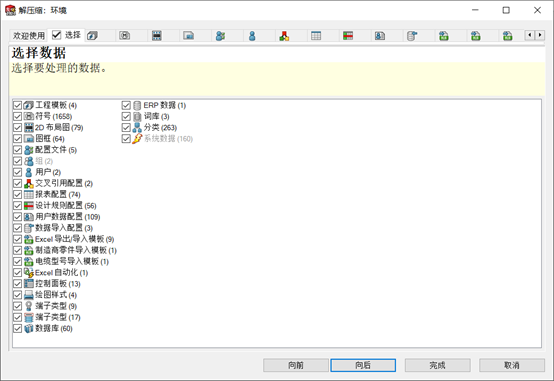Open the report configuration table tab icon
The height and width of the screenshot is (381, 554).
[316, 36]
